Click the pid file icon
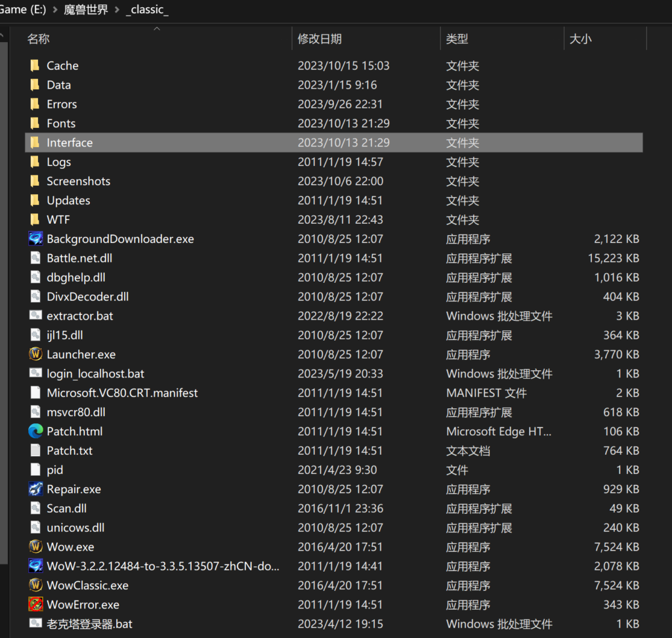The width and height of the screenshot is (672, 638). click(x=35, y=470)
